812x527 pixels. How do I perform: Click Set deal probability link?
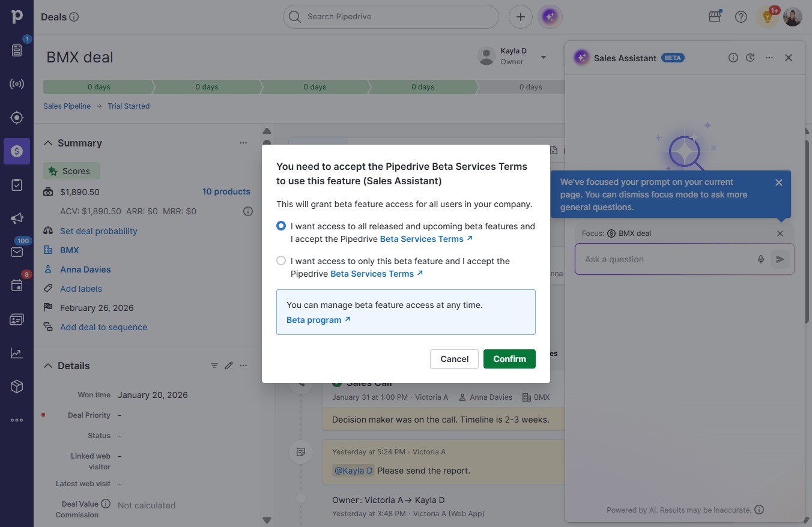[98, 231]
